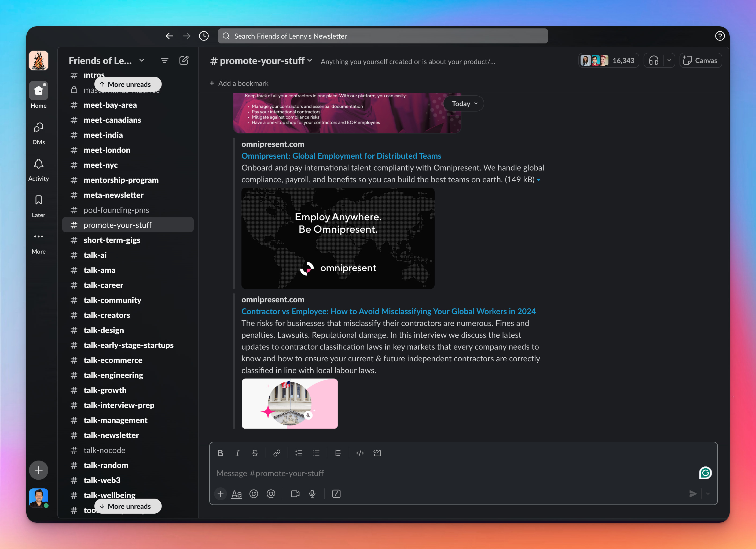Open the talk-nocode channel
The image size is (756, 549).
coord(128,450)
